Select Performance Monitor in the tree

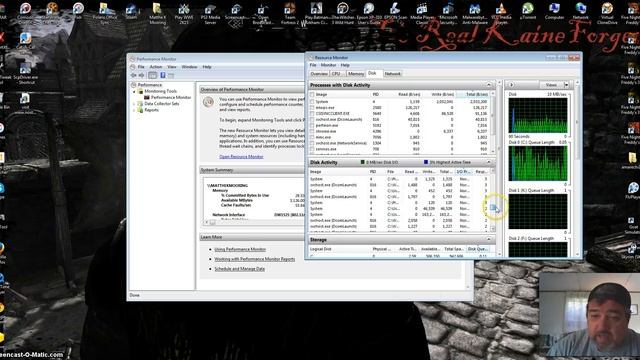pyautogui.click(x=171, y=98)
